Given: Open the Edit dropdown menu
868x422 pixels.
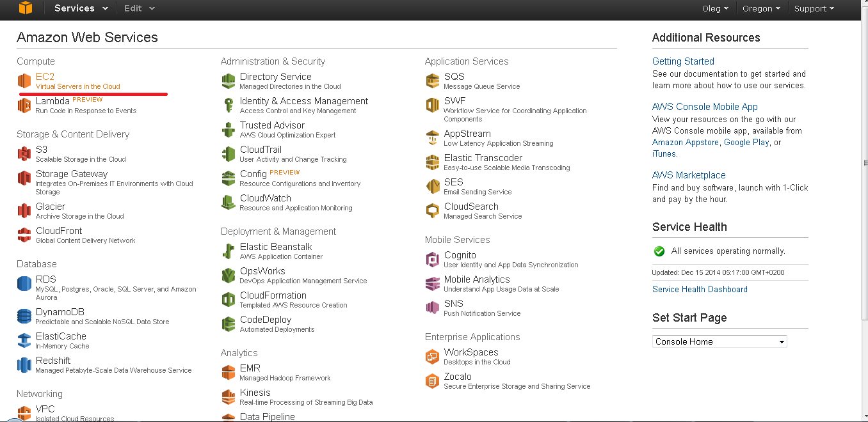Looking at the screenshot, I should [139, 8].
